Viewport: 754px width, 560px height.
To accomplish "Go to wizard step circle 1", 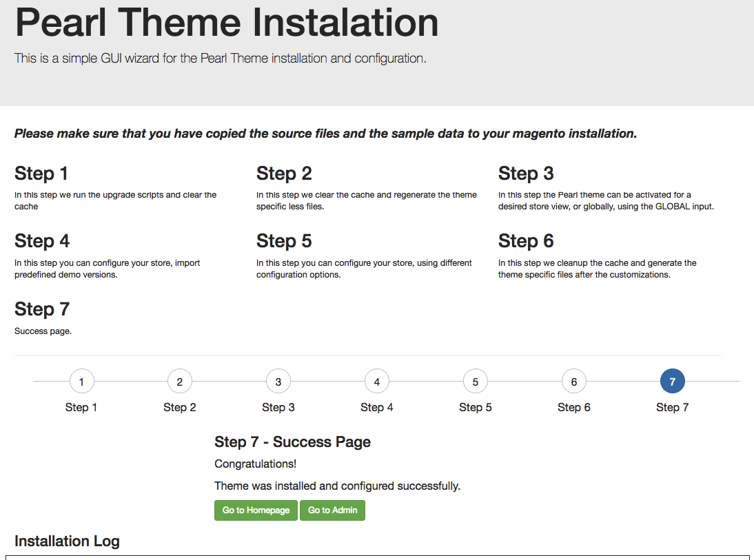I will click(82, 382).
